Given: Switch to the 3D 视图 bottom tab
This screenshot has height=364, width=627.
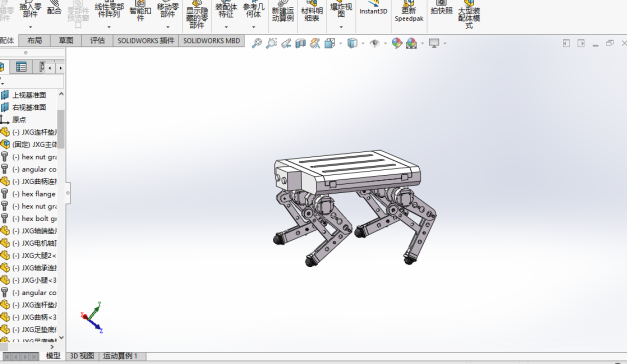Looking at the screenshot, I should pyautogui.click(x=82, y=356).
